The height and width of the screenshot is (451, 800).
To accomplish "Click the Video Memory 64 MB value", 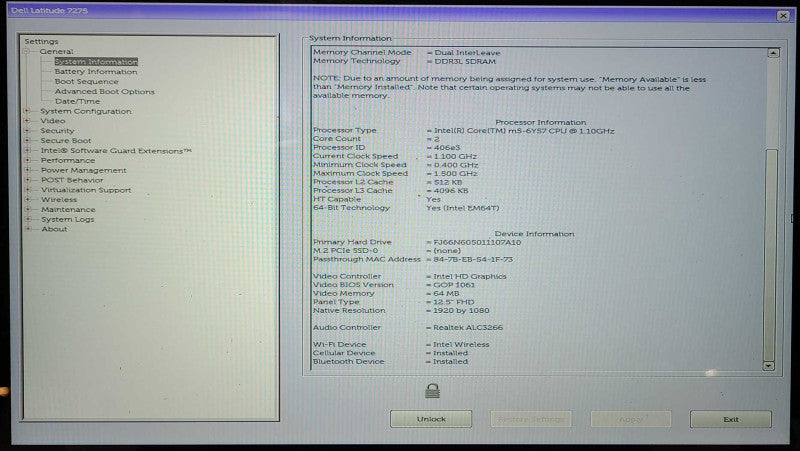I will point(446,293).
